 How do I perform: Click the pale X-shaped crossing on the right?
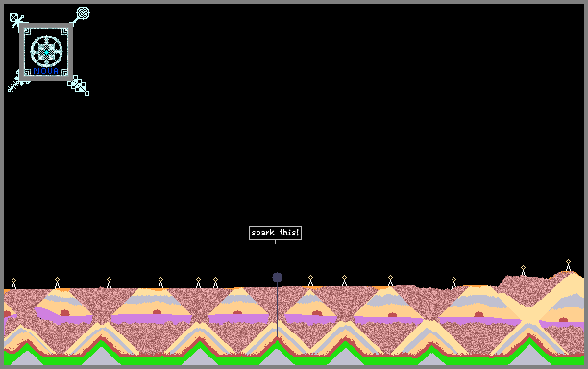(528, 317)
